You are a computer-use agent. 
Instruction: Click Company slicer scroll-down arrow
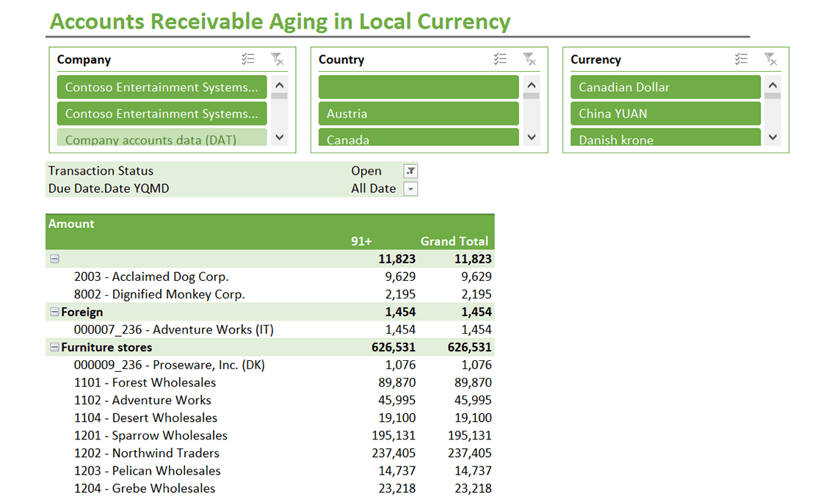click(279, 137)
